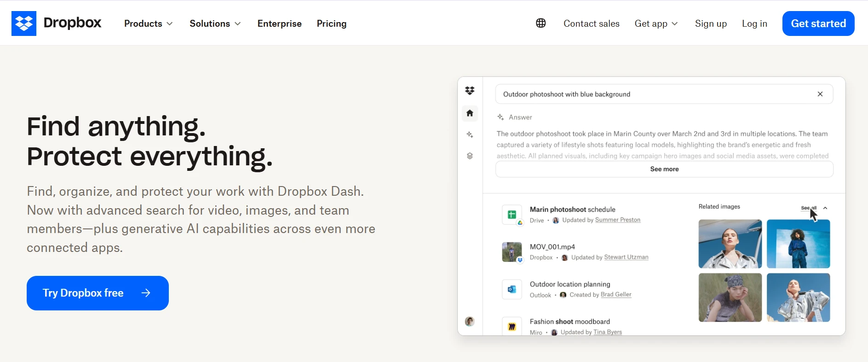868x362 pixels.
Task: Open Fashion shoot moodboard result
Action: 570,321
